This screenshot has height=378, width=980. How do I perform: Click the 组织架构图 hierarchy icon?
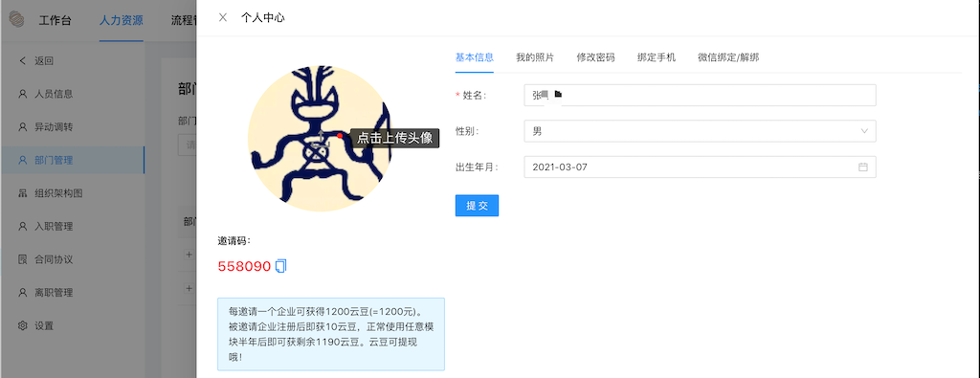tap(23, 193)
